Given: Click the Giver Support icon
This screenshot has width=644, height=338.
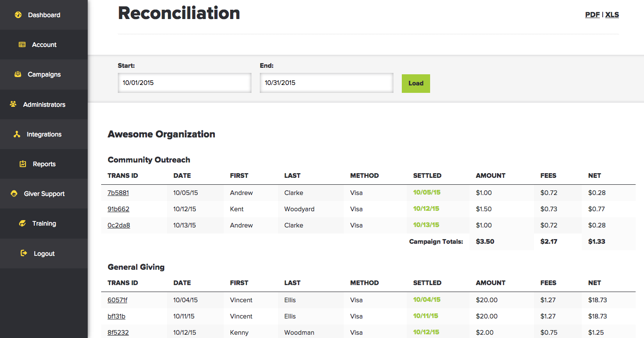Looking at the screenshot, I should click(14, 194).
